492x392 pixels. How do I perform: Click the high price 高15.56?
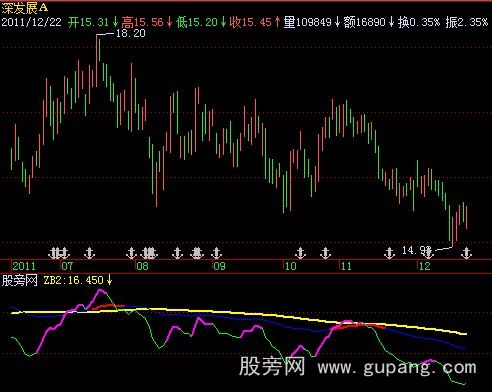(142, 22)
